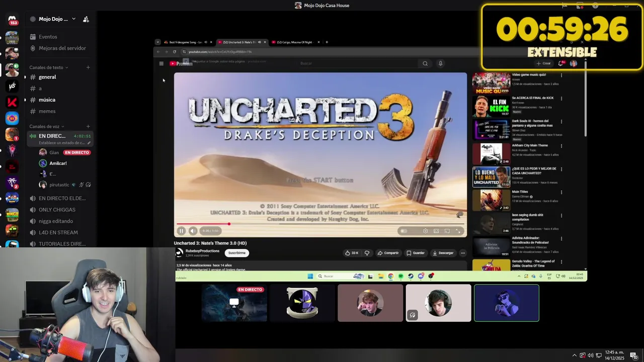Show hidden system tray icons chevron

575,355
